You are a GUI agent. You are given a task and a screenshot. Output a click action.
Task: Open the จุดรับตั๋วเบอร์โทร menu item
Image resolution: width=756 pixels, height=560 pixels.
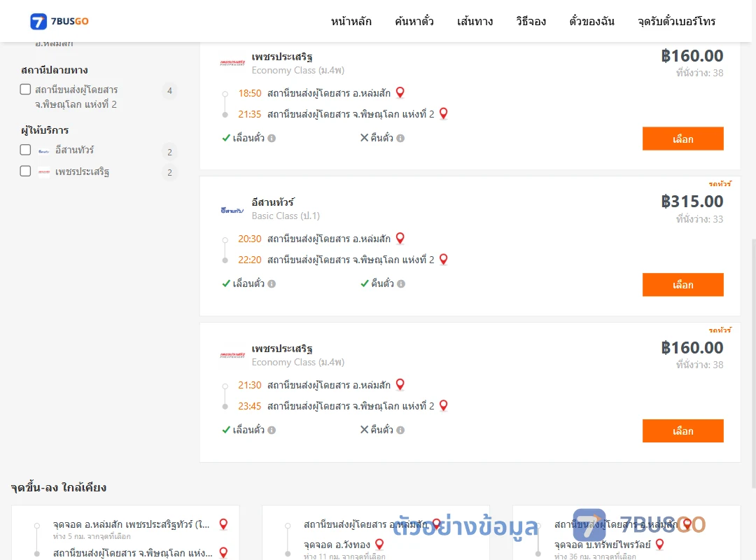pos(676,21)
